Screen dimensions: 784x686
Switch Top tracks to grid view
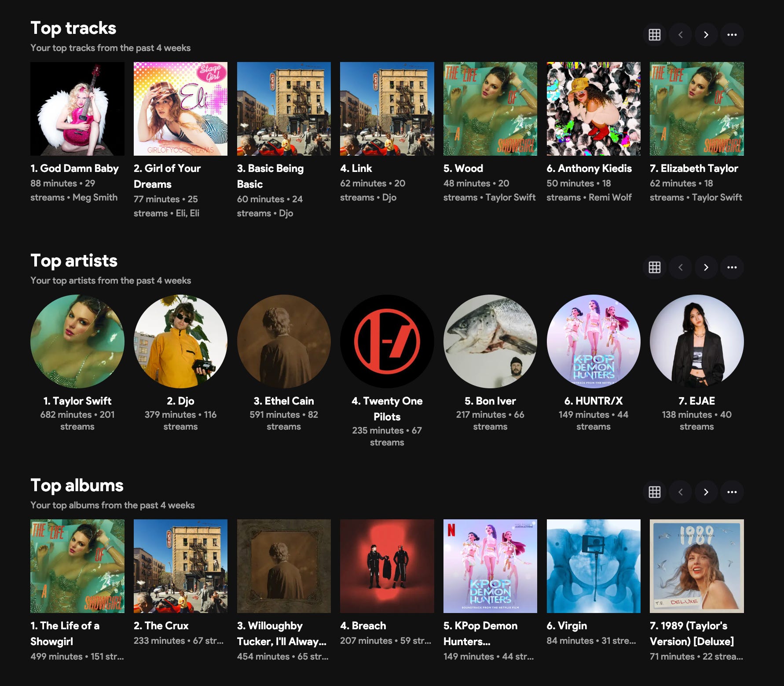654,35
